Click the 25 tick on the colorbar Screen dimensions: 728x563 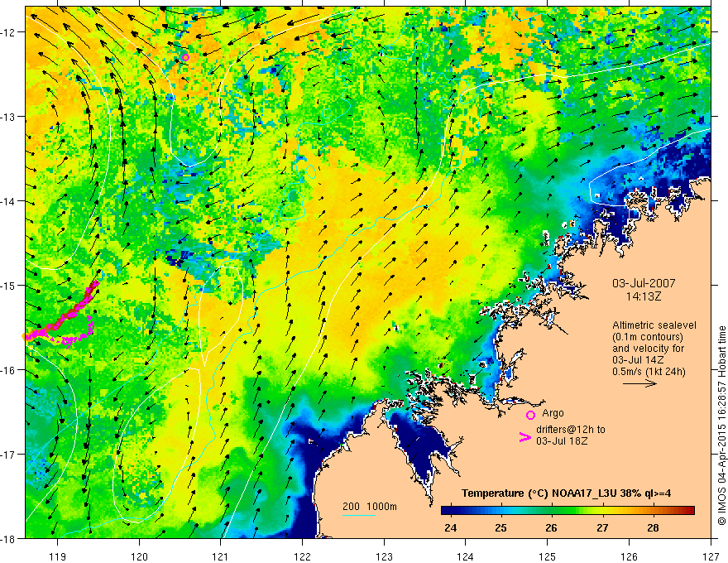(500, 528)
